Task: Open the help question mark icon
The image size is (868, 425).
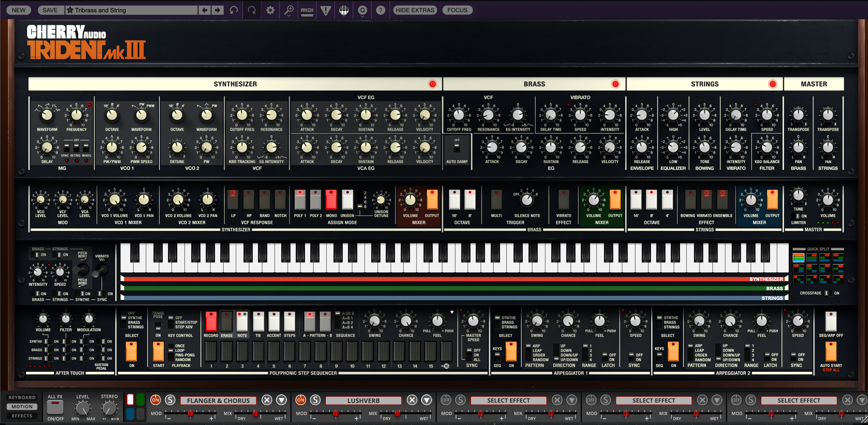Action: pyautogui.click(x=380, y=10)
